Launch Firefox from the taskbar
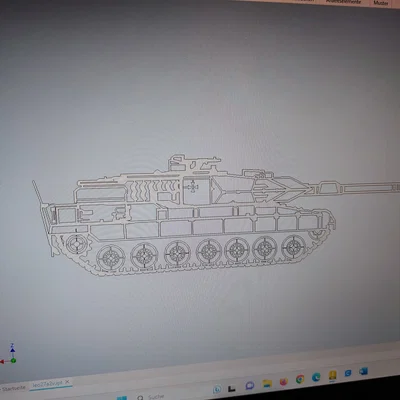Viewport: 400px width, 400px height. (x=283, y=381)
